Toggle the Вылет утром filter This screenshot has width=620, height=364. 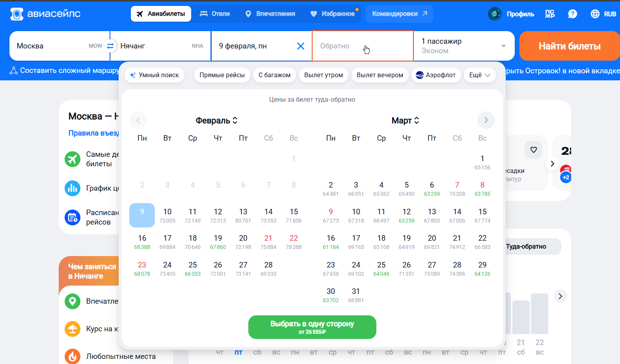(324, 75)
